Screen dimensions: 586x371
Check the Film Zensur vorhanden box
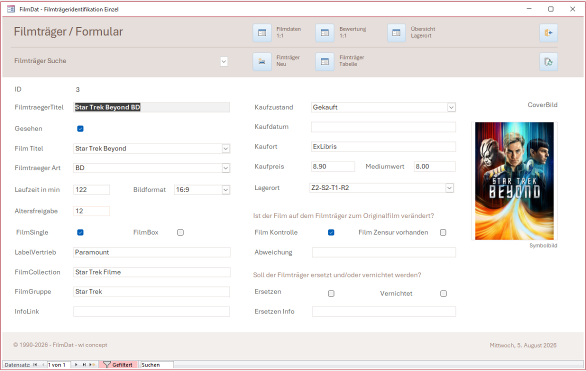pos(443,232)
